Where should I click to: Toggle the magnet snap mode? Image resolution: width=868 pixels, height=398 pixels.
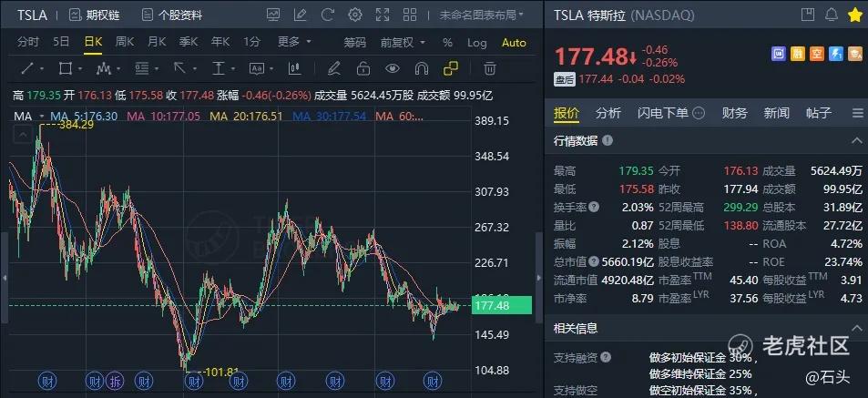point(422,68)
